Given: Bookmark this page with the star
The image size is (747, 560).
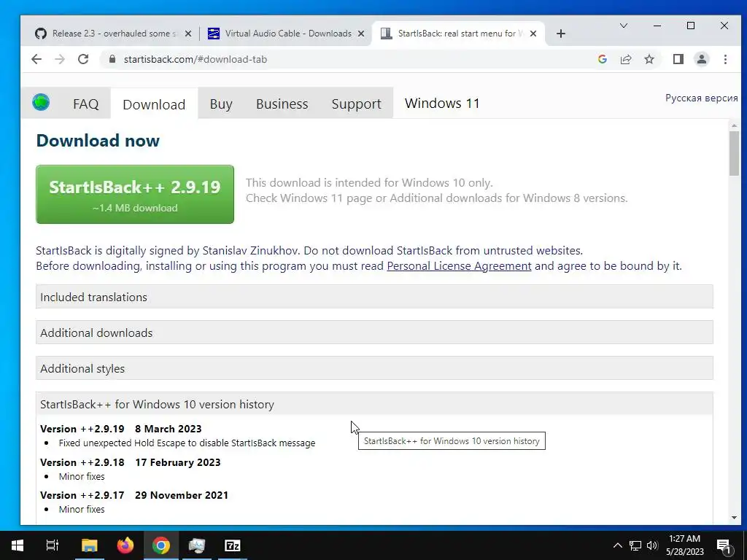Looking at the screenshot, I should (x=649, y=59).
